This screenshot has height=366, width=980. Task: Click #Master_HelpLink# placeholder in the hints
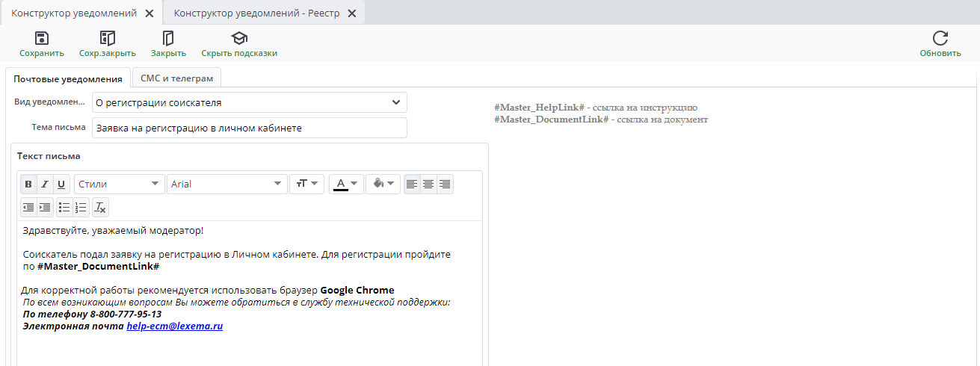[539, 108]
